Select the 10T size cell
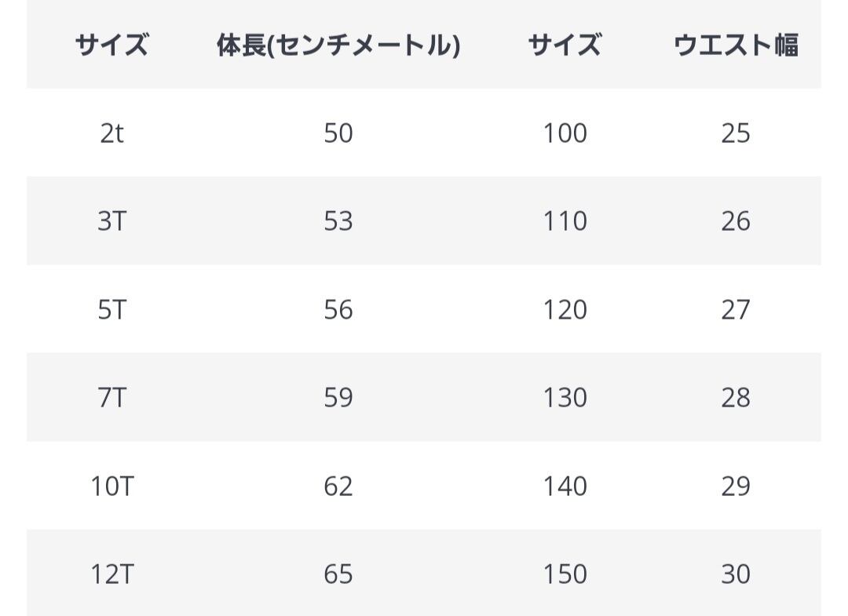The image size is (848, 616). (x=111, y=487)
